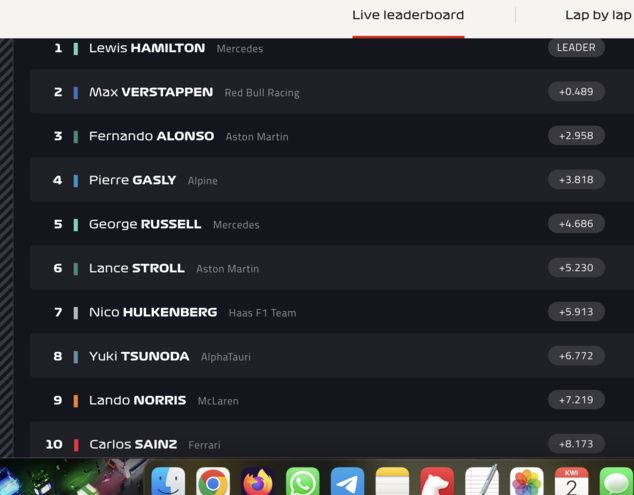Launch Google Chrome from the dock
Viewport: 634px width, 495px height.
(213, 481)
